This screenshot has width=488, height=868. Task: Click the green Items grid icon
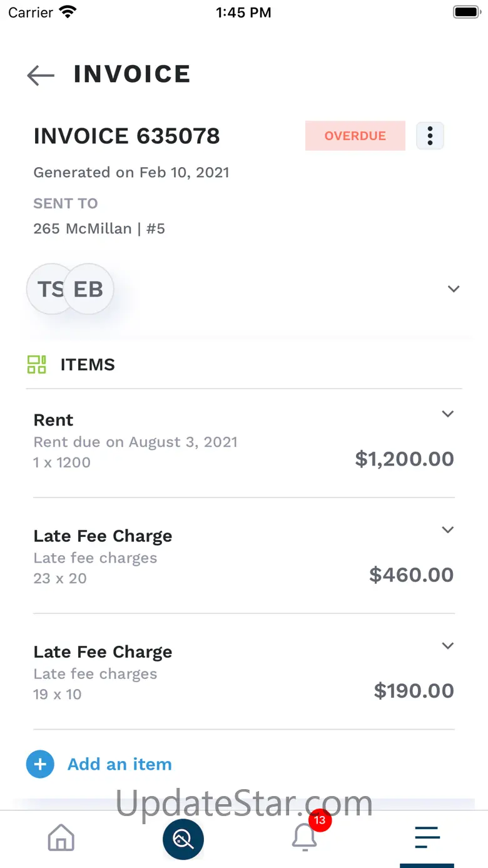coord(37,364)
